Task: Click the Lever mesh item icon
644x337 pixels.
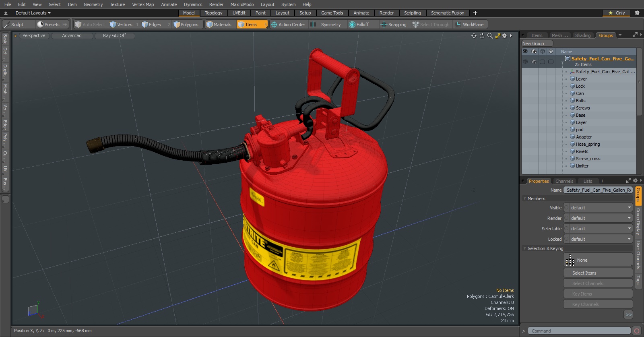Action: tap(572, 79)
